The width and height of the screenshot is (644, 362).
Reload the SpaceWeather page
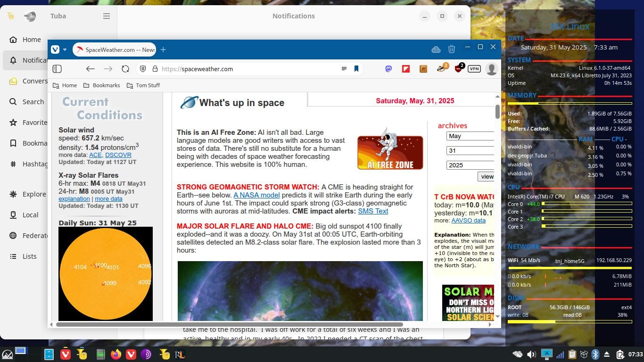pyautogui.click(x=125, y=69)
